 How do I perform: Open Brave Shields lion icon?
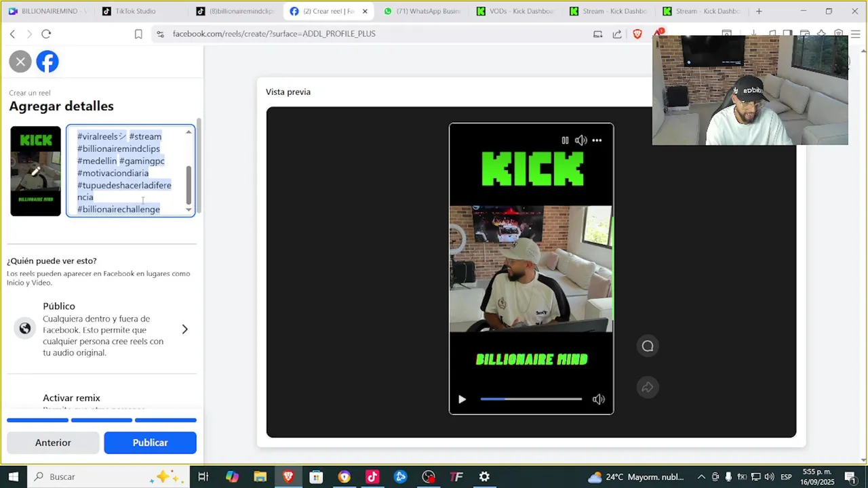(x=637, y=34)
